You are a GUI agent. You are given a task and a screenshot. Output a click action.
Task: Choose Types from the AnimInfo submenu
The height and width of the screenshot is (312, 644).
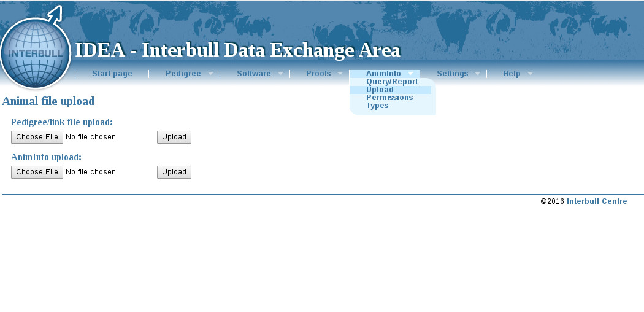click(377, 106)
